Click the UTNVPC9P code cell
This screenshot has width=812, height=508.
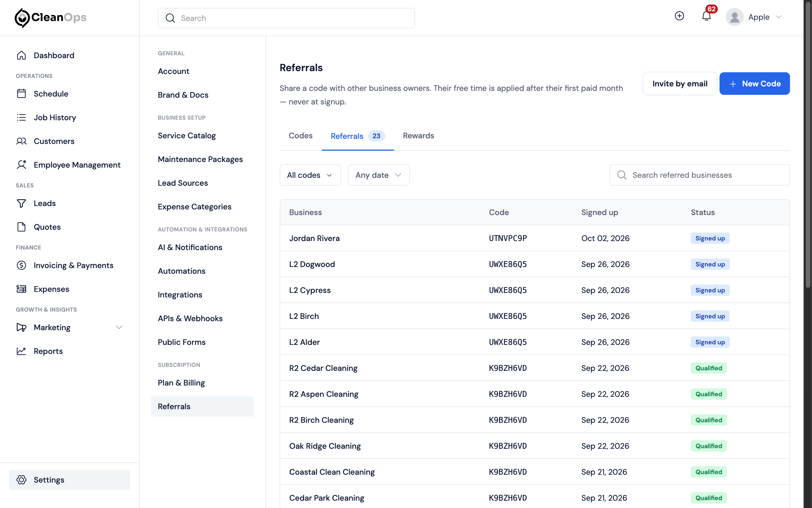[x=508, y=238]
